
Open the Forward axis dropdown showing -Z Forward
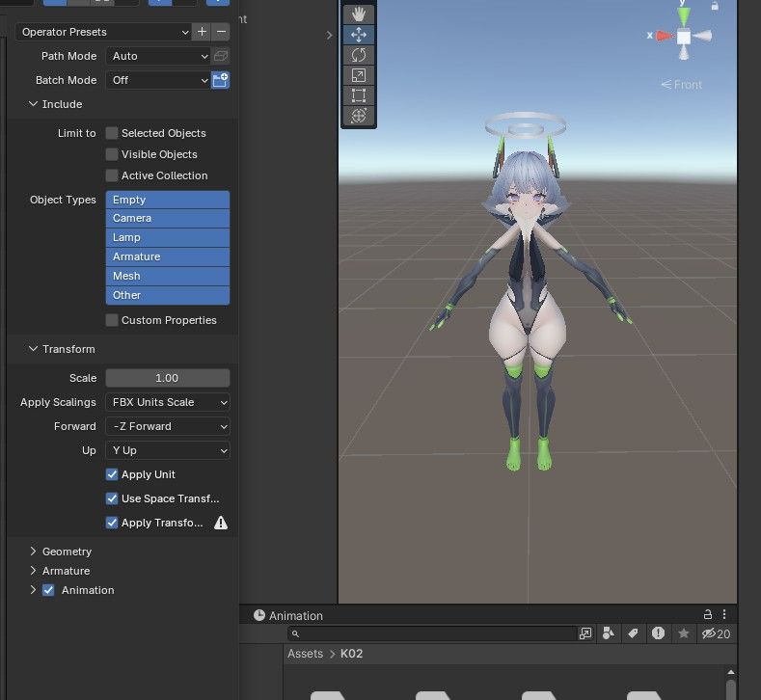[168, 426]
